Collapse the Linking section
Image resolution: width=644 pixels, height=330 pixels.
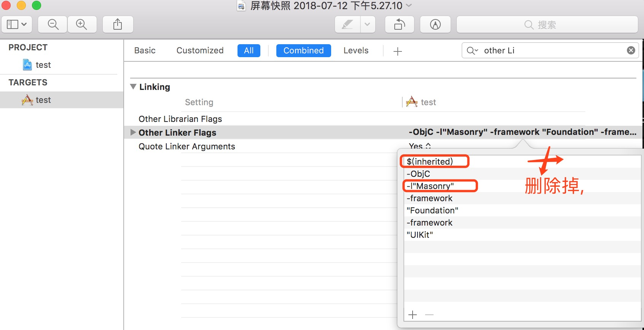click(x=133, y=87)
